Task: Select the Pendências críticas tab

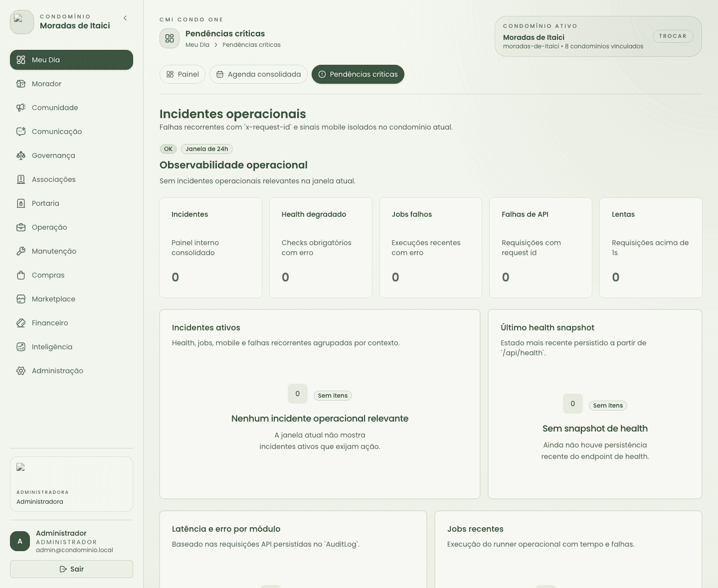Action: pyautogui.click(x=358, y=74)
